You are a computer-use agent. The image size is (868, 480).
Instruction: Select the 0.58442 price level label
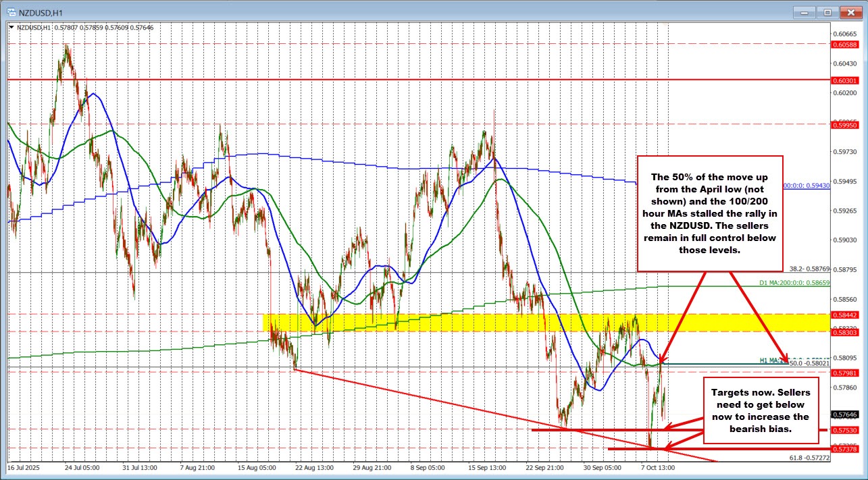845,315
